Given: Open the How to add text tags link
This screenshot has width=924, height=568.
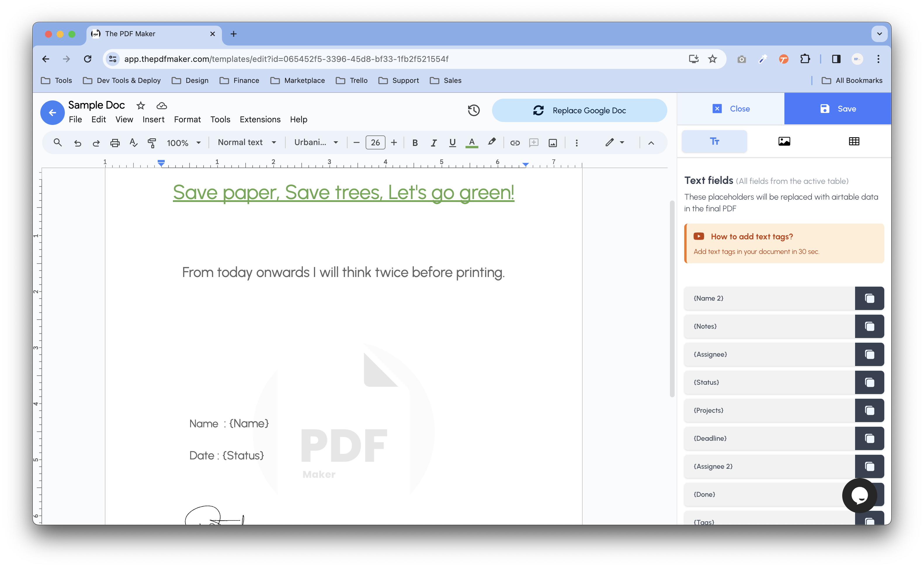Looking at the screenshot, I should [751, 236].
